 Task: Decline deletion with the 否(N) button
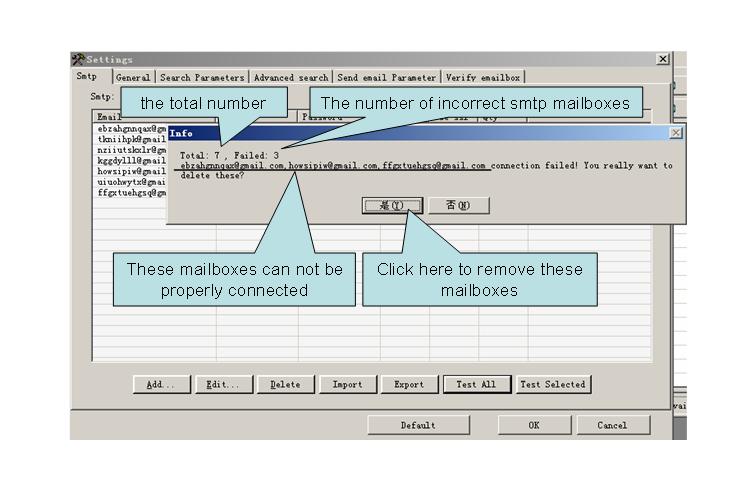pyautogui.click(x=451, y=205)
